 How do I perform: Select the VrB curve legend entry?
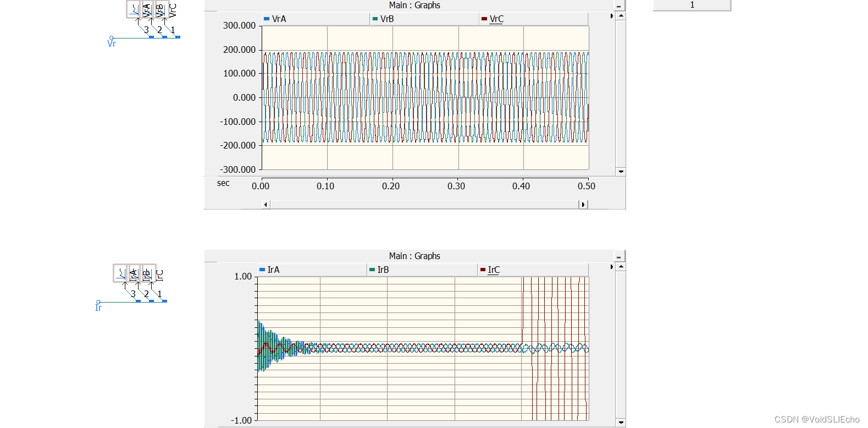click(424, 19)
